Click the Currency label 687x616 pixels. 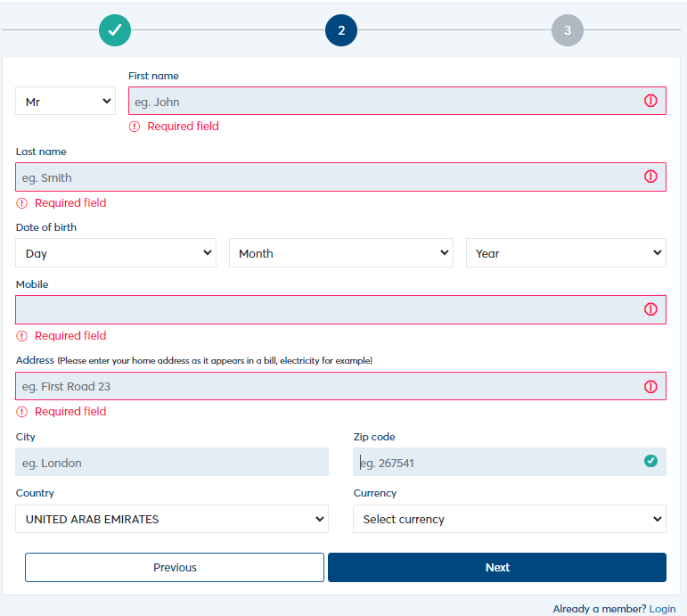[x=375, y=493]
